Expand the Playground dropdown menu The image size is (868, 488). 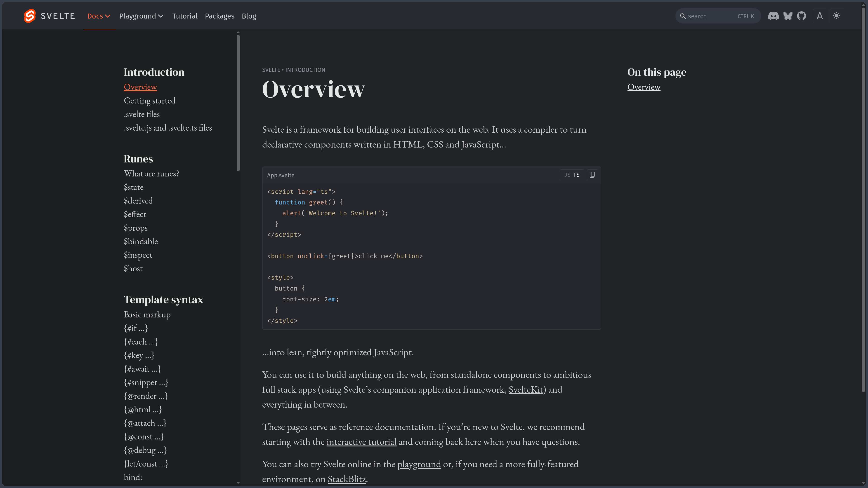(x=141, y=16)
